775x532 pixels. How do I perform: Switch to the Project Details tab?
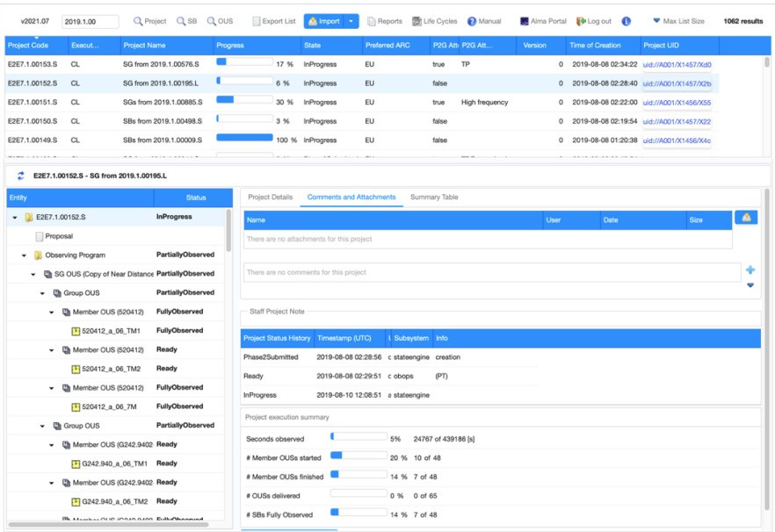point(271,198)
